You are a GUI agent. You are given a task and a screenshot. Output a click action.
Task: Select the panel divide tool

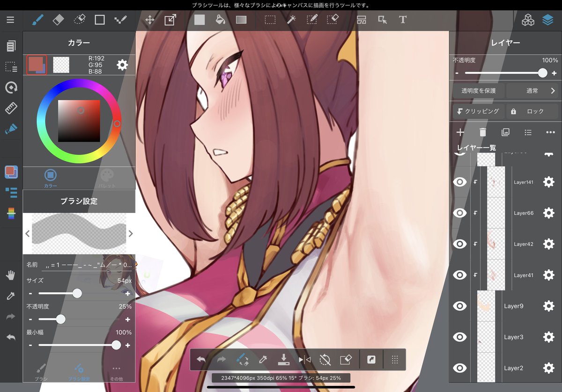pos(362,20)
